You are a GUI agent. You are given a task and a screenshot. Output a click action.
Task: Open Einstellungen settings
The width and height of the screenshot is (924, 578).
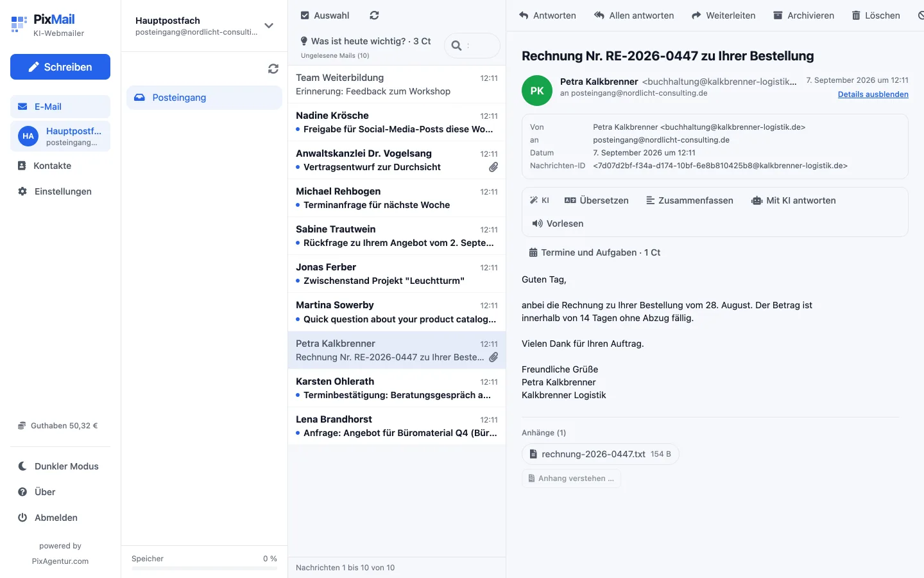tap(60, 191)
